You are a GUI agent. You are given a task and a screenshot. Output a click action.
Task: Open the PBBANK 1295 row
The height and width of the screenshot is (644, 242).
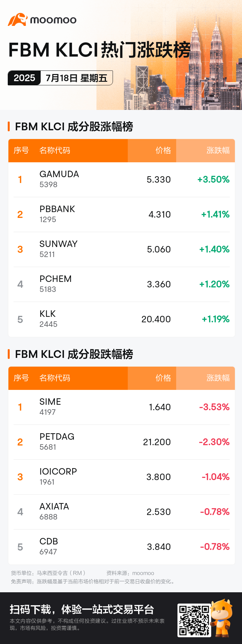click(122, 214)
